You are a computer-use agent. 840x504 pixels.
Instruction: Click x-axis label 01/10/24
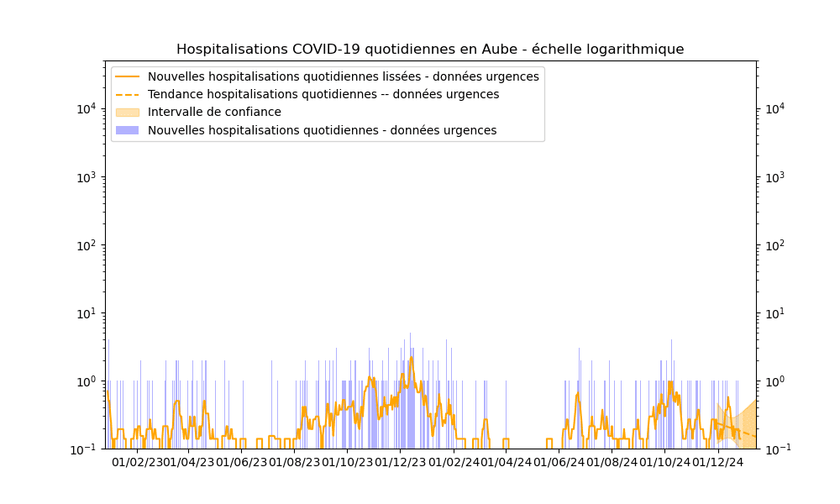tap(664, 462)
